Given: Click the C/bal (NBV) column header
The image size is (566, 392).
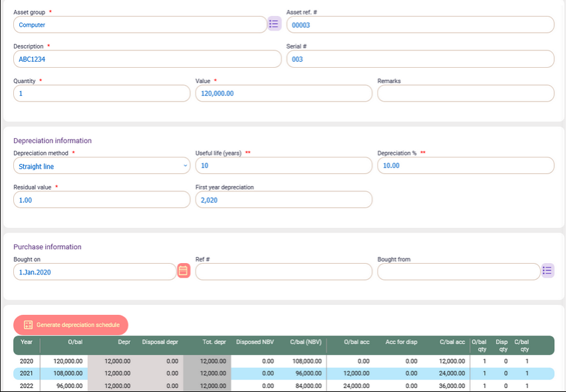Looking at the screenshot, I should click(x=305, y=342).
